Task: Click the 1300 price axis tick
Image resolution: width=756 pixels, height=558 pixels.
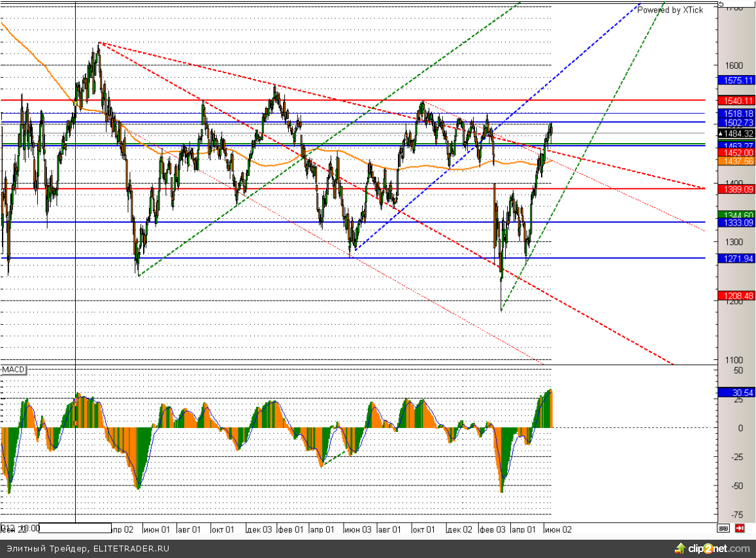Action: coord(734,242)
